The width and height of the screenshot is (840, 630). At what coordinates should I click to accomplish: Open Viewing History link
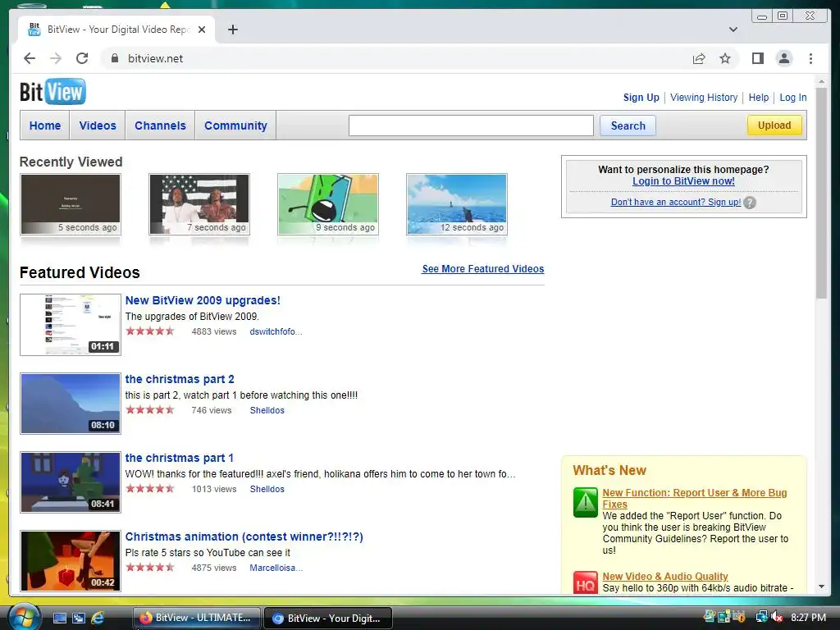tap(704, 98)
